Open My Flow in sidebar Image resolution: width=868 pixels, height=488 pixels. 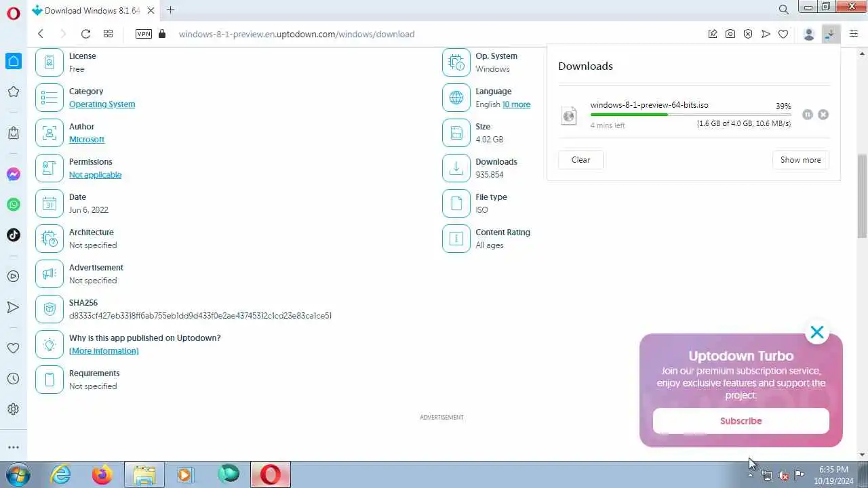(14, 307)
